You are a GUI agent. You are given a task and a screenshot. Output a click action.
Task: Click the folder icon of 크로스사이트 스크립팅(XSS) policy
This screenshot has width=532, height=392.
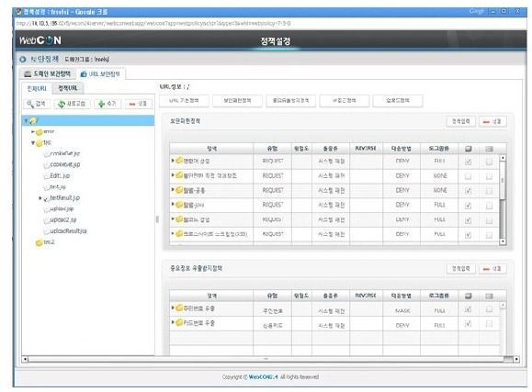pos(179,234)
